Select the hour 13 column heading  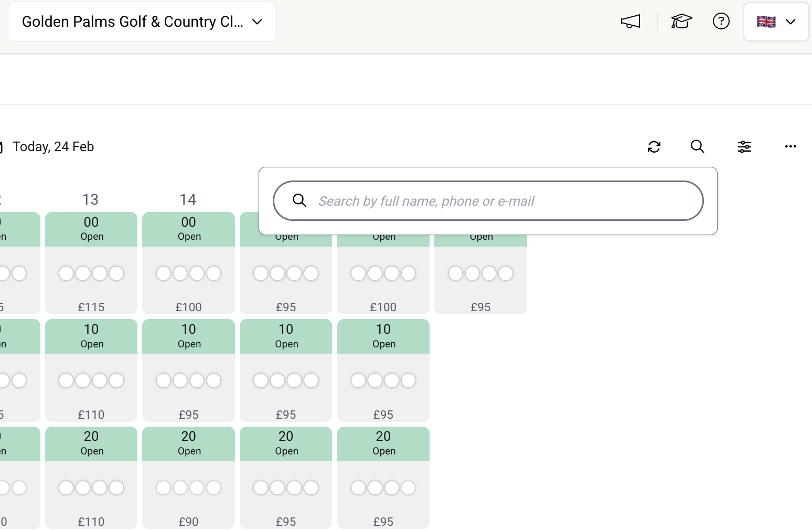(x=90, y=199)
